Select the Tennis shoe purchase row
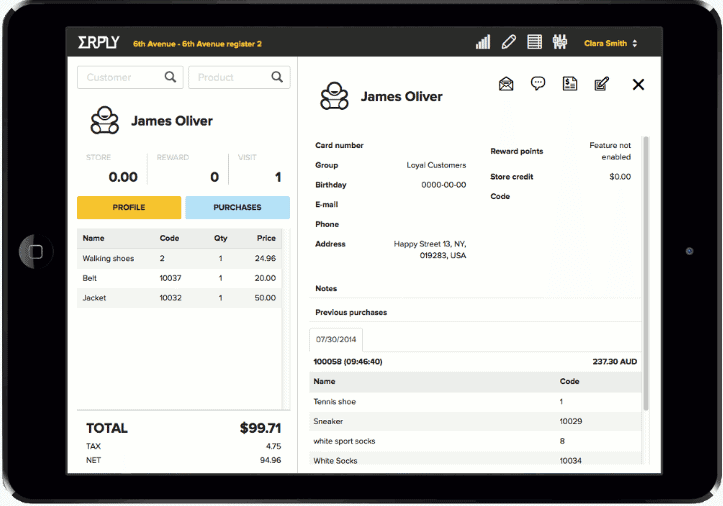Image resolution: width=723 pixels, height=506 pixels. click(x=475, y=402)
